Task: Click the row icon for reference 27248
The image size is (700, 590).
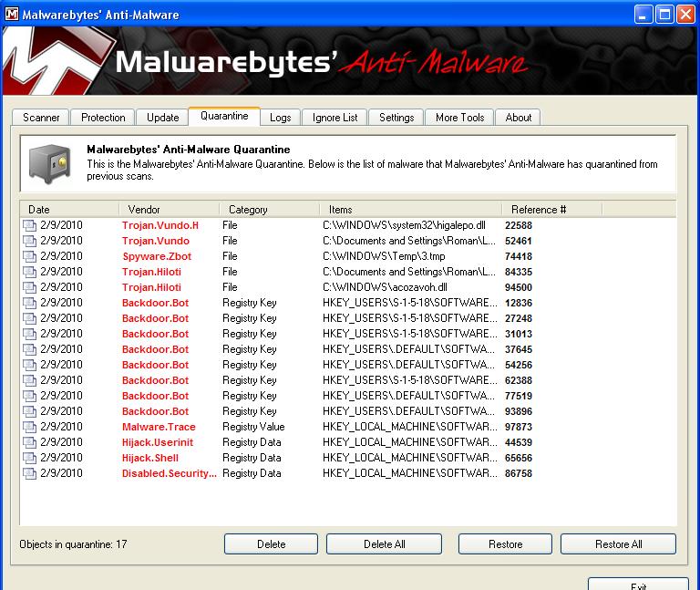Action: pos(30,318)
